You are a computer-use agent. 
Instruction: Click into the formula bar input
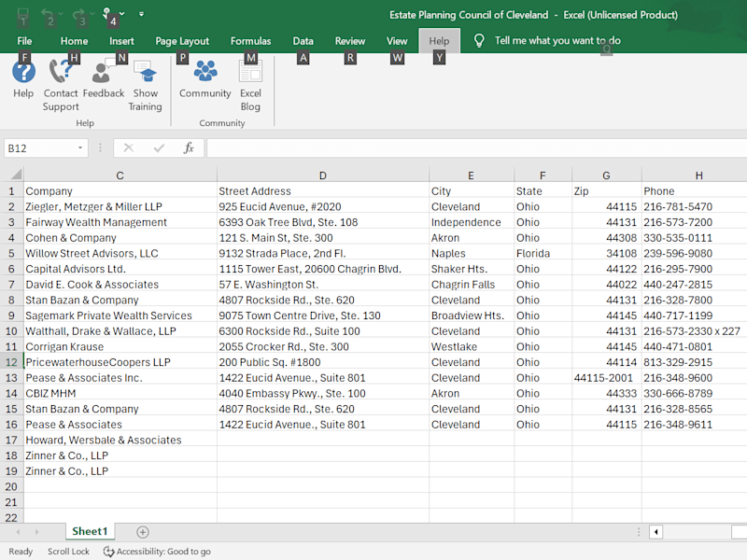476,148
